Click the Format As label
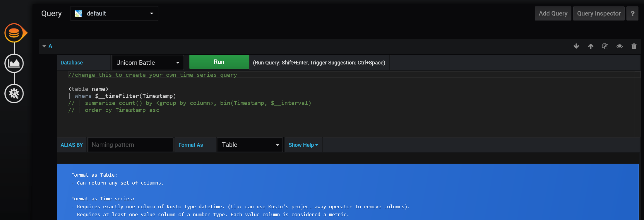 click(191, 145)
